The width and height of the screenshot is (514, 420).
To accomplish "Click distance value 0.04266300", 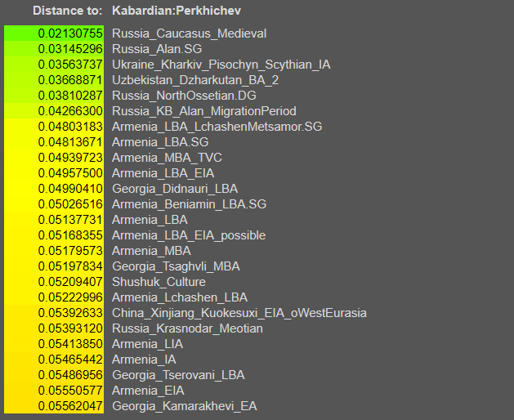I will tap(70, 111).
